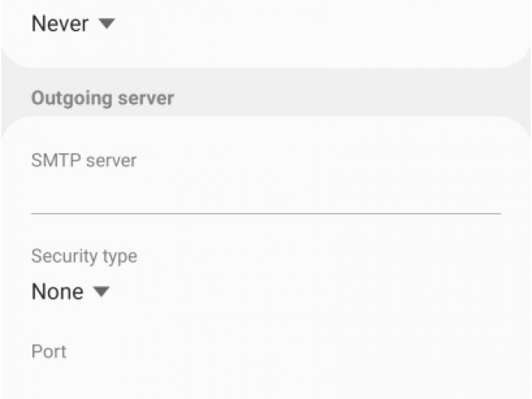This screenshot has width=532, height=399.
Task: Choose the None security value text
Action: (57, 292)
